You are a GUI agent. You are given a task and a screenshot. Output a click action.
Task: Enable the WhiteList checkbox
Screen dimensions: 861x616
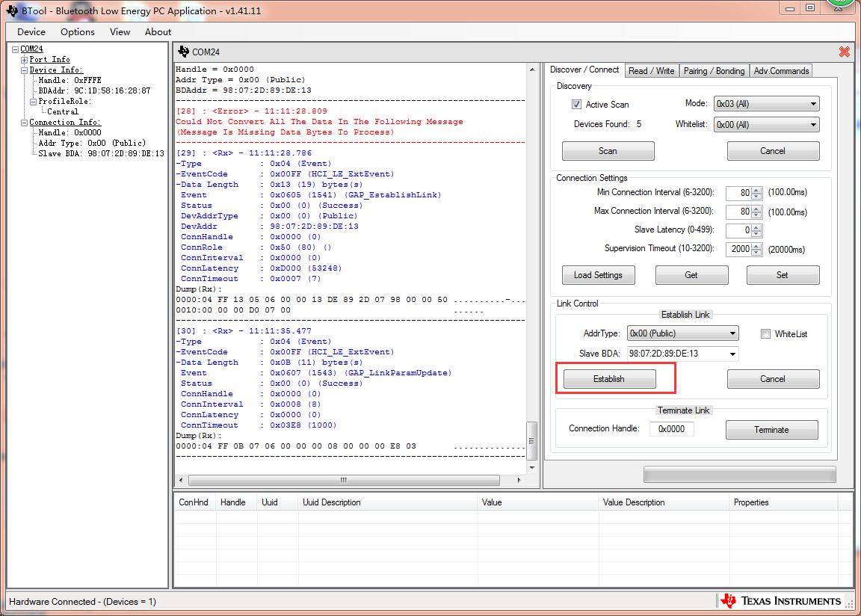(x=765, y=334)
